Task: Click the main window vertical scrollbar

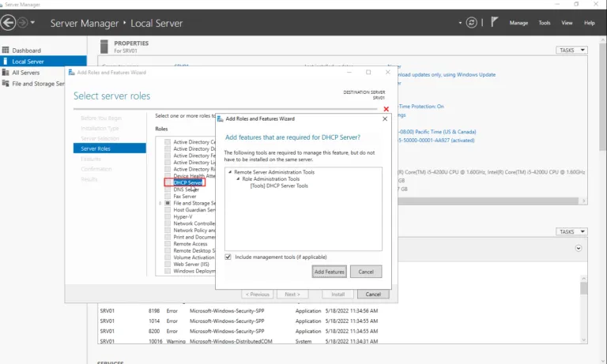Action: pyautogui.click(x=603, y=96)
